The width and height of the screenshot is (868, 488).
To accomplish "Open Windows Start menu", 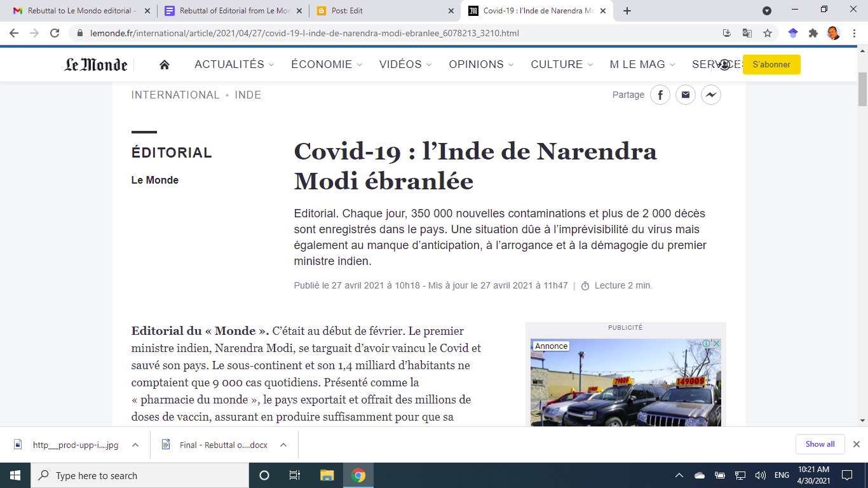I will (15, 475).
